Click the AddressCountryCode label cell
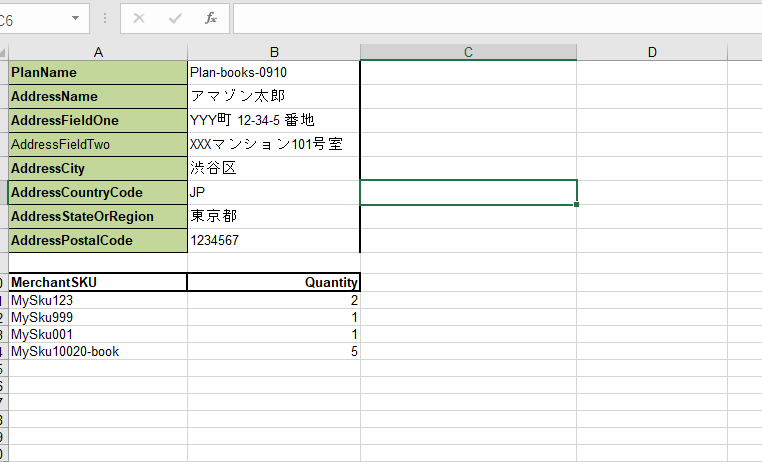The height and width of the screenshot is (462, 762). point(98,192)
